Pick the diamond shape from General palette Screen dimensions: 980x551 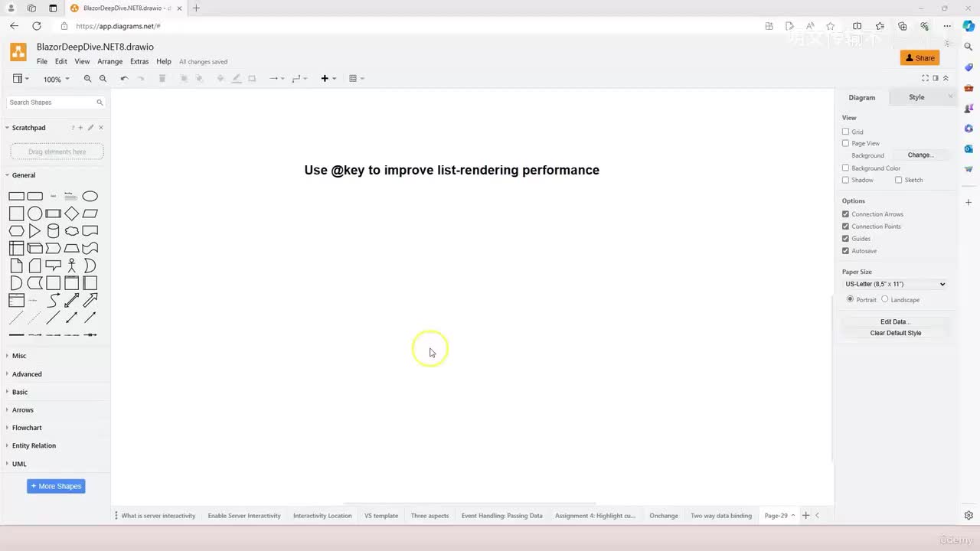[x=71, y=214]
